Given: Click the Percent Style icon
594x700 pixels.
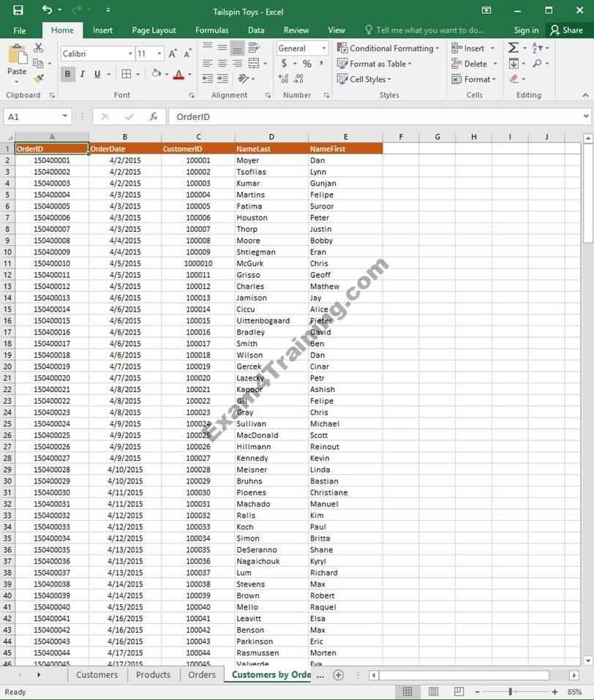Looking at the screenshot, I should (x=307, y=64).
